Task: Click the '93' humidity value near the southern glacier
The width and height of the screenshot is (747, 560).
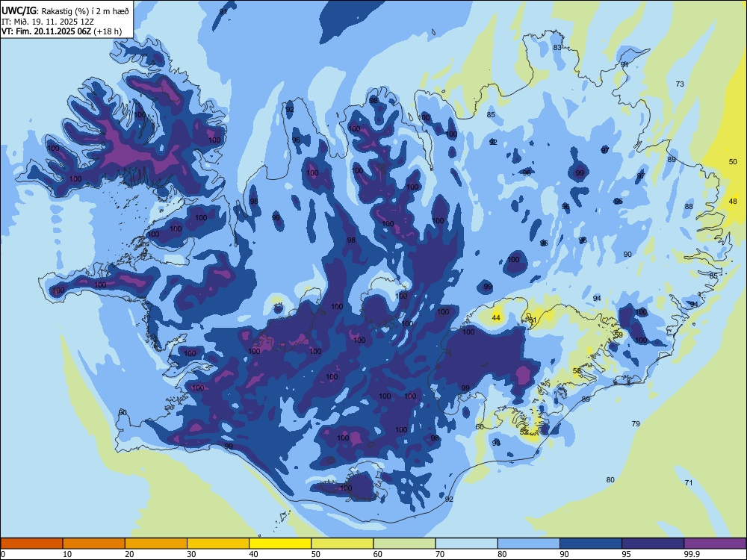Action: point(496,443)
